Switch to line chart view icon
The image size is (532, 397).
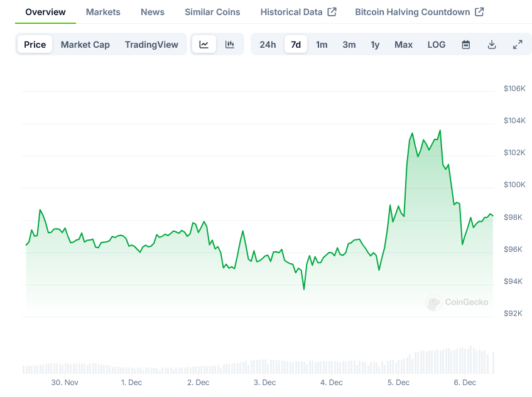(x=204, y=45)
